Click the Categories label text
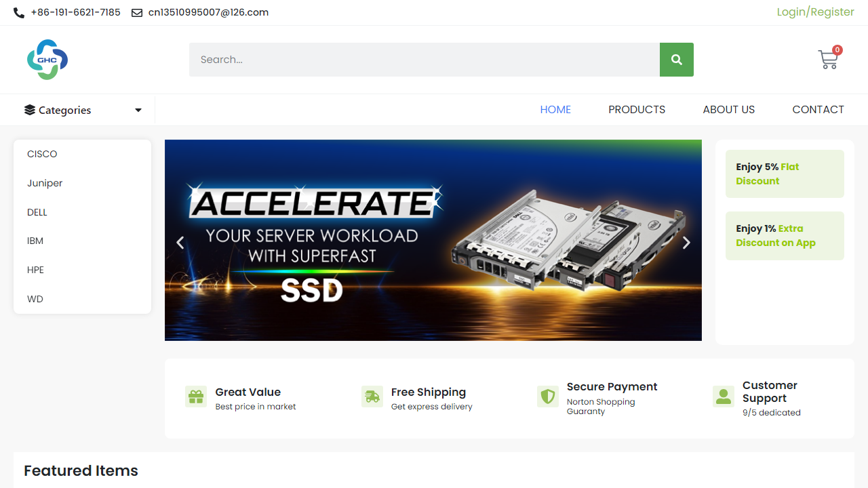The image size is (868, 488). [x=64, y=110]
